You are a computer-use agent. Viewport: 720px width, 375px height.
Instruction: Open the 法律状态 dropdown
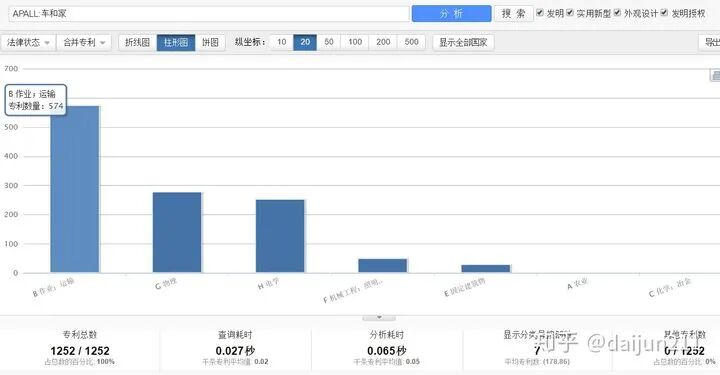coord(28,42)
